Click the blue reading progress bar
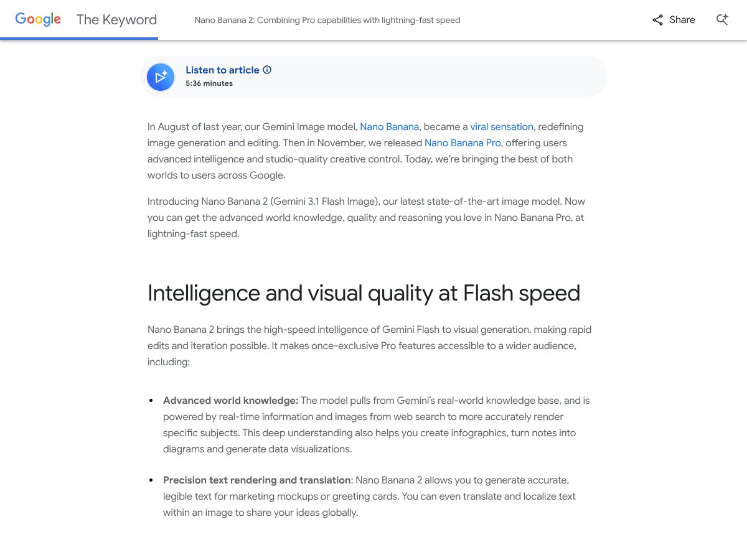The height and width of the screenshot is (560, 747). (79, 39)
